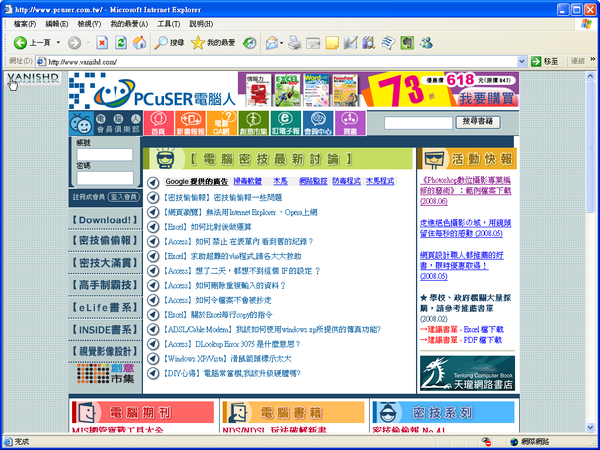Open the 我的最愛(A) menu
The image size is (600, 450).
point(129,24)
